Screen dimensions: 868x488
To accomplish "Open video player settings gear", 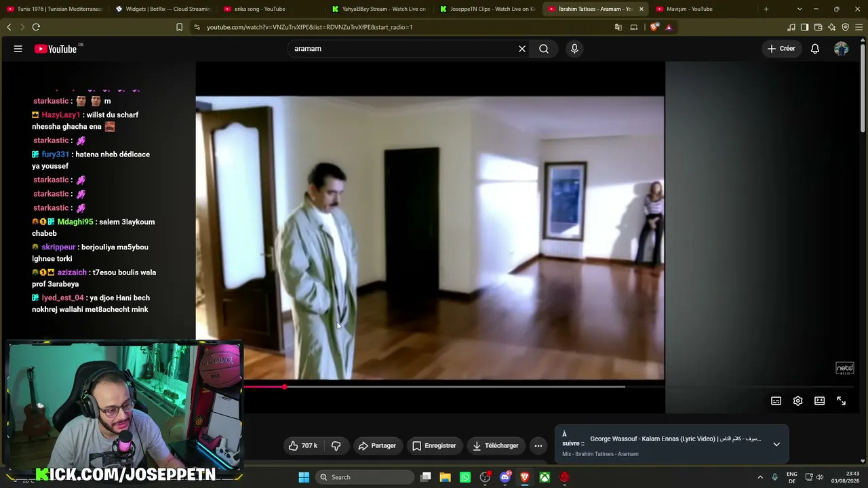I will pyautogui.click(x=798, y=401).
